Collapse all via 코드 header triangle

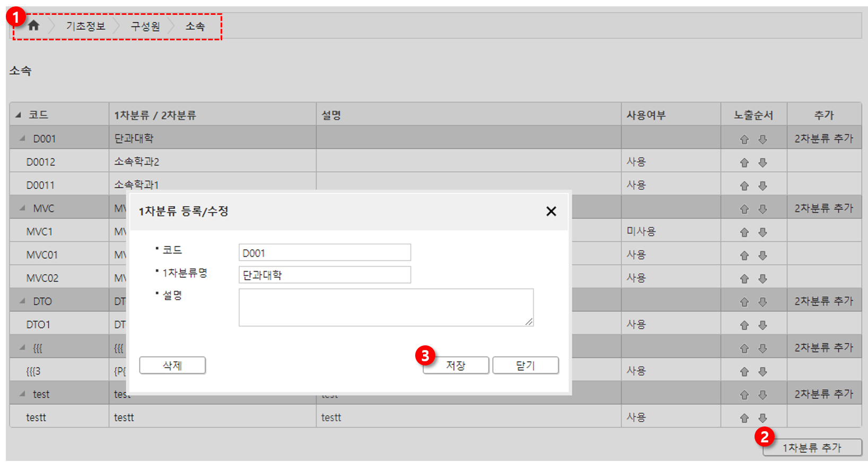[x=19, y=115]
